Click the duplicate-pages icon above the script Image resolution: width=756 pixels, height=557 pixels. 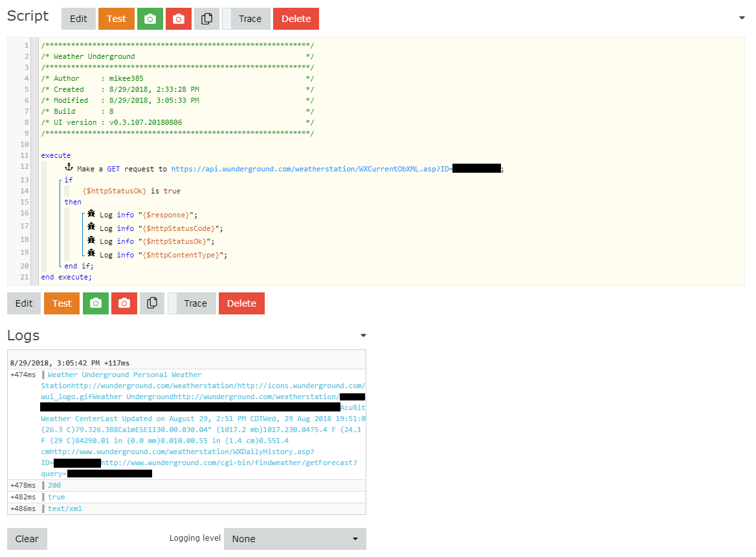[x=207, y=19]
